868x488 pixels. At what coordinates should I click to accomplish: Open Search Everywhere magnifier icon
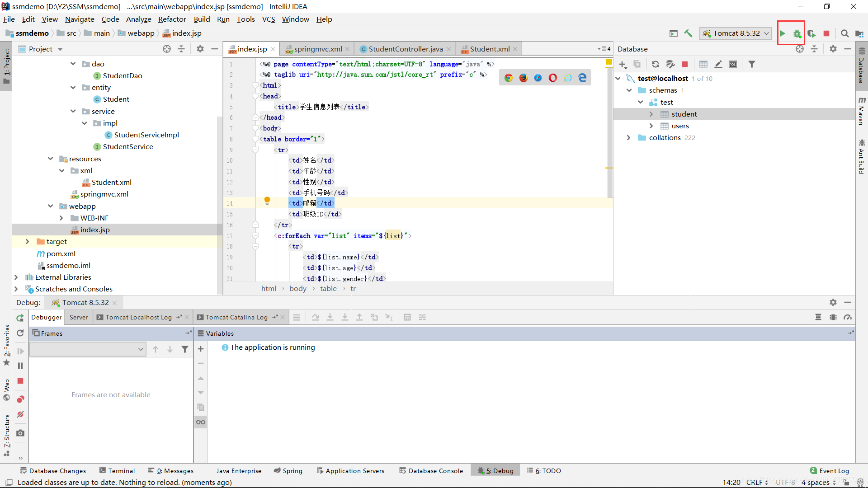(x=844, y=33)
